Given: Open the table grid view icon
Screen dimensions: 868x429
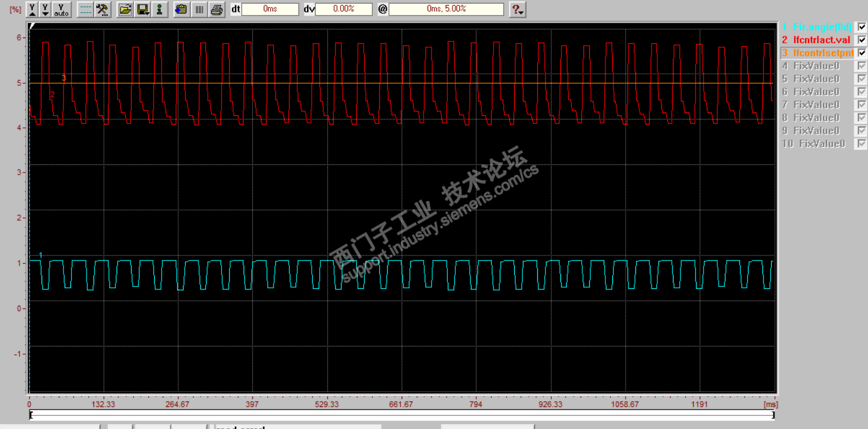Looking at the screenshot, I should pyautogui.click(x=199, y=9).
